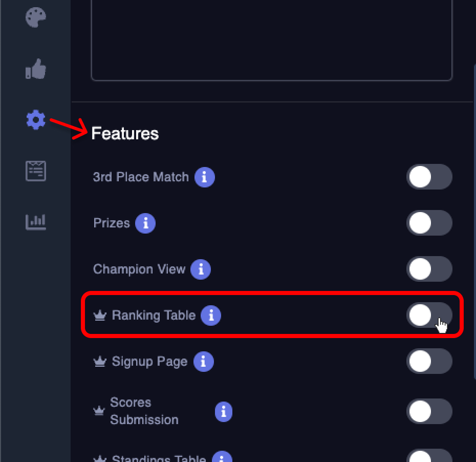Screen dimensions: 476x462
Task: Click the thumbs-up sidebar icon
Action: pos(36,69)
